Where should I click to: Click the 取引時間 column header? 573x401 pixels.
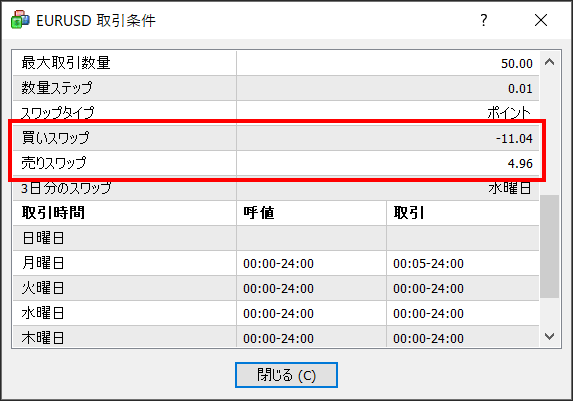pos(125,213)
